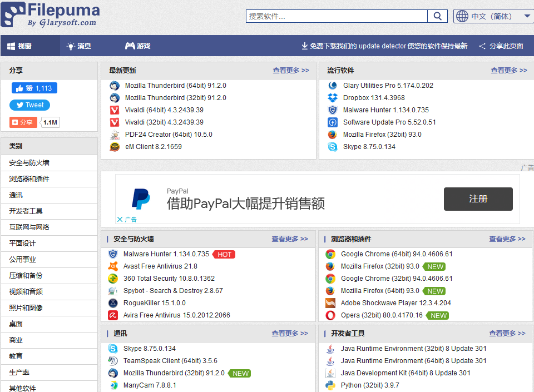The height and width of the screenshot is (392, 534).
Task: Switch to the 消息 tab
Action: tap(78, 46)
